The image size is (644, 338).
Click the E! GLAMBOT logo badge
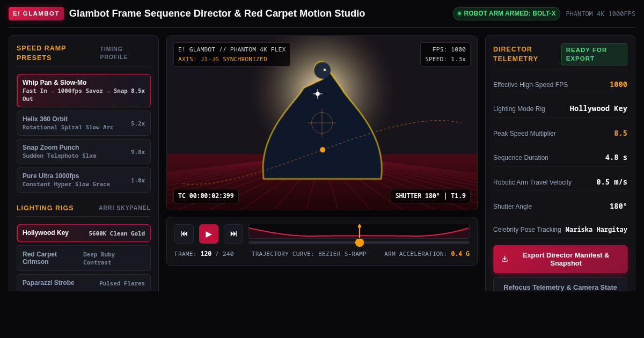(36, 13)
